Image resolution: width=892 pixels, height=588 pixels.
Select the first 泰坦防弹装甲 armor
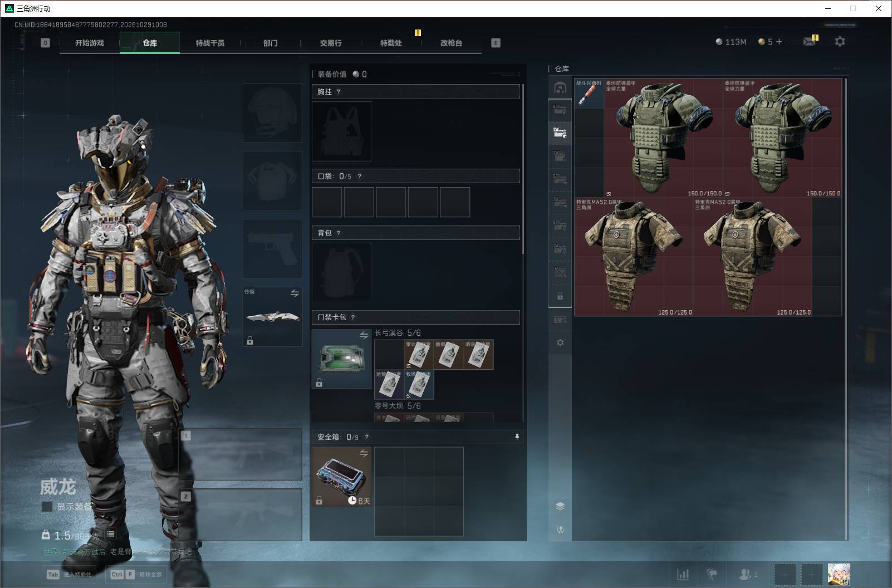click(x=664, y=138)
